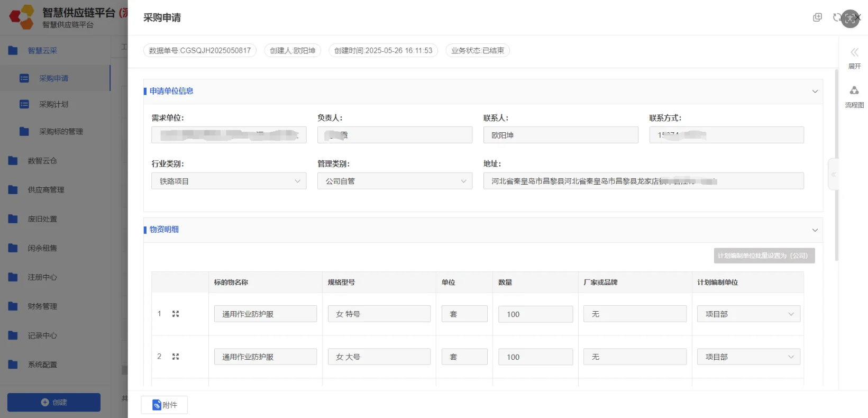Click the 数据单号 CGSQJH2025050817 tag
The image size is (868, 418).
(x=200, y=50)
